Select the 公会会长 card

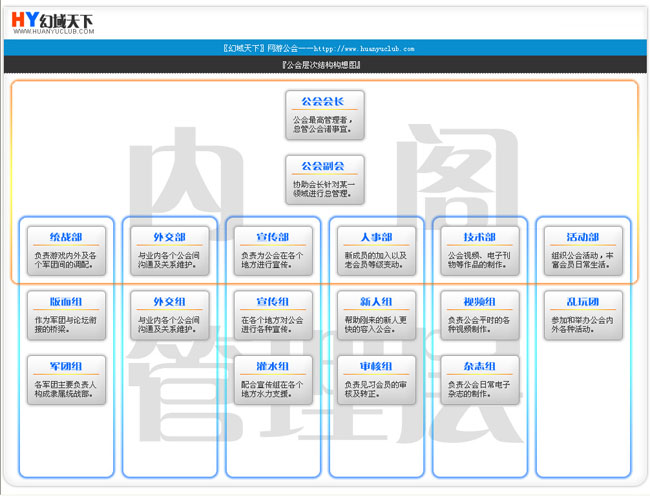point(325,115)
